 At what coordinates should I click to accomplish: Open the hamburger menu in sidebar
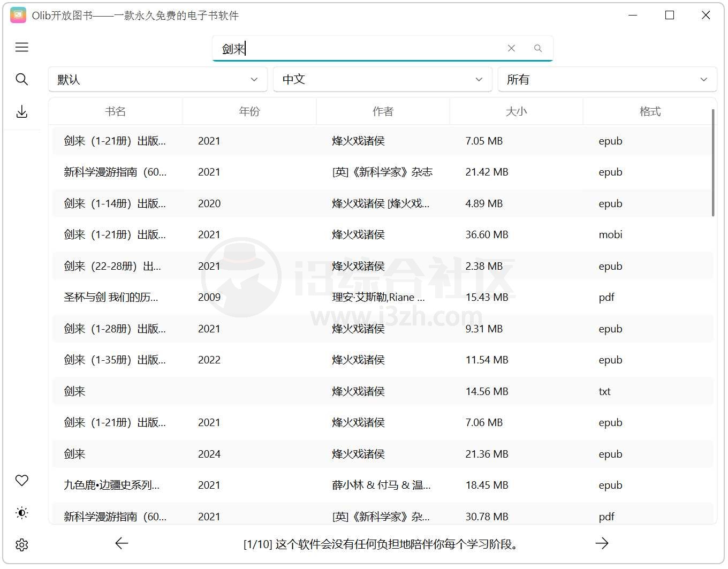coord(22,48)
